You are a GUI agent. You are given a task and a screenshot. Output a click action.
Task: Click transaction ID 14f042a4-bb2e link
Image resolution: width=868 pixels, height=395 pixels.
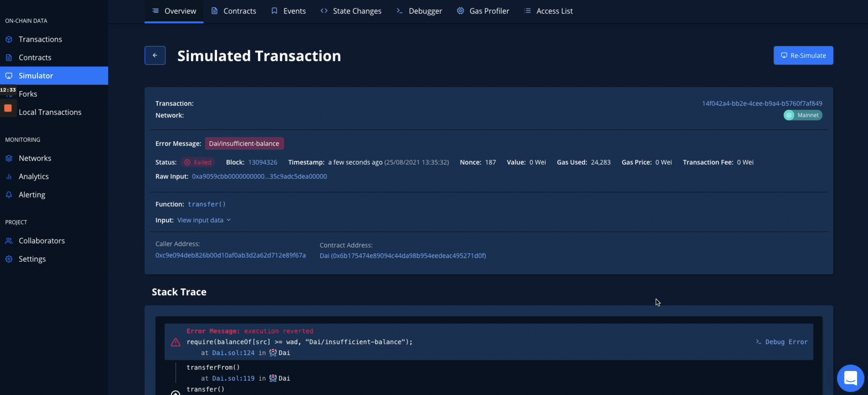762,104
